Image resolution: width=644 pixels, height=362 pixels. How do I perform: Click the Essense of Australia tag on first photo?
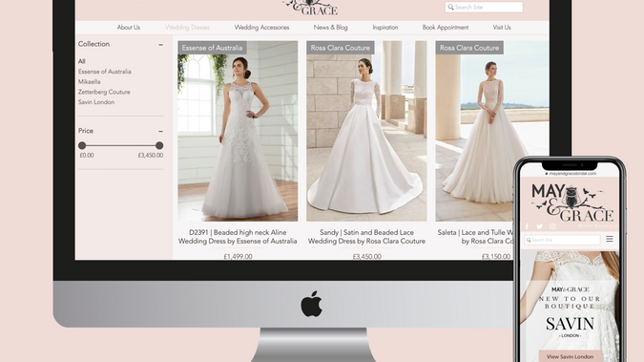[212, 48]
